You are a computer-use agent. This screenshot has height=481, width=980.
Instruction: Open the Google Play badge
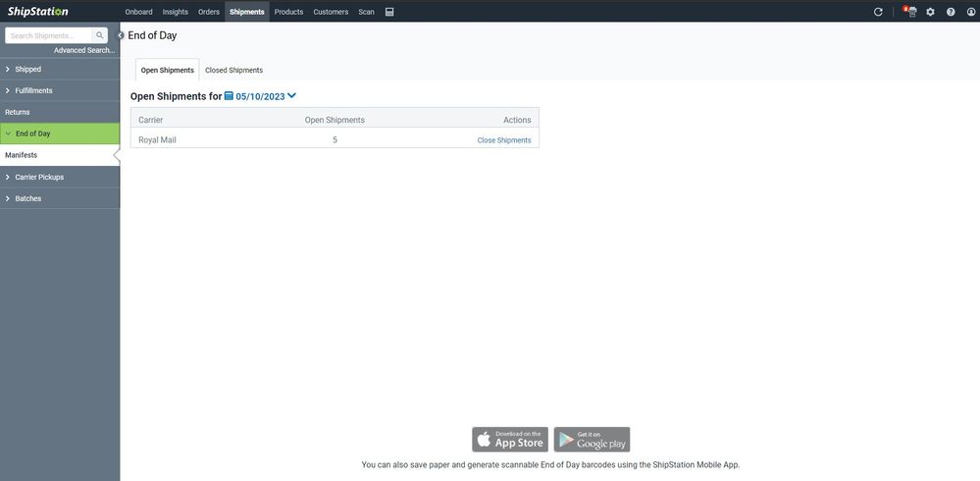tap(592, 439)
